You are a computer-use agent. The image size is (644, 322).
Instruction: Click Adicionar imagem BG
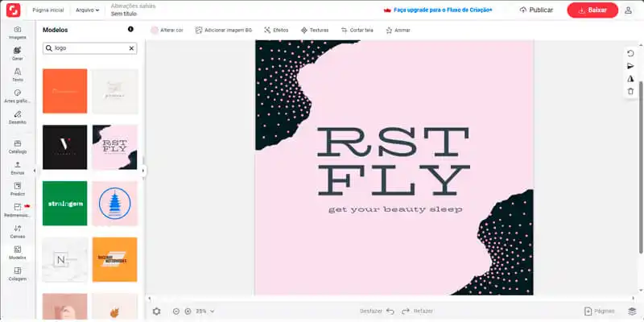[224, 31]
